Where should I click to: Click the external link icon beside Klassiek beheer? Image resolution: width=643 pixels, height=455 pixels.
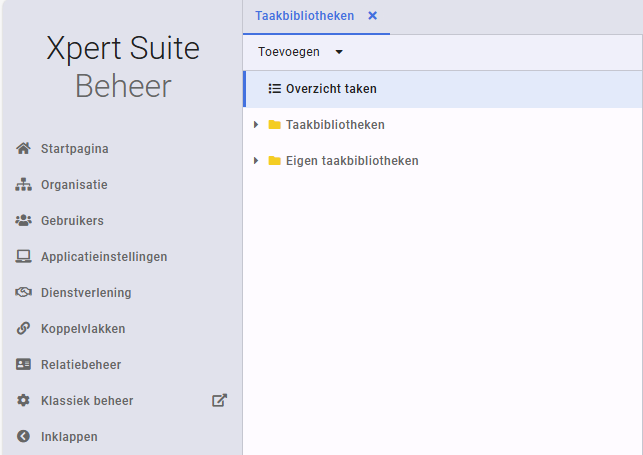tap(219, 400)
